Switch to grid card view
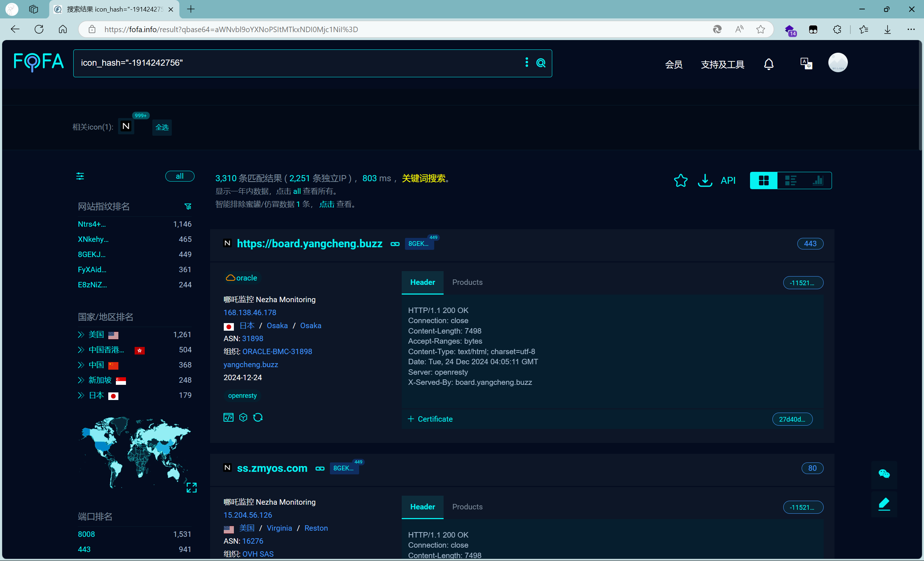The image size is (924, 561). [763, 181]
